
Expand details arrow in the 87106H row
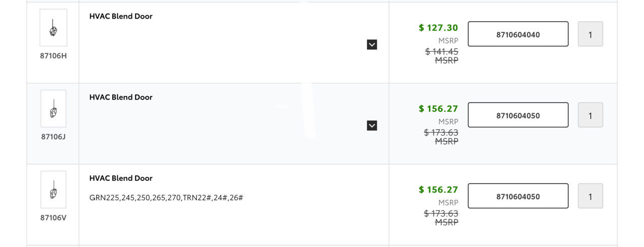click(x=372, y=45)
